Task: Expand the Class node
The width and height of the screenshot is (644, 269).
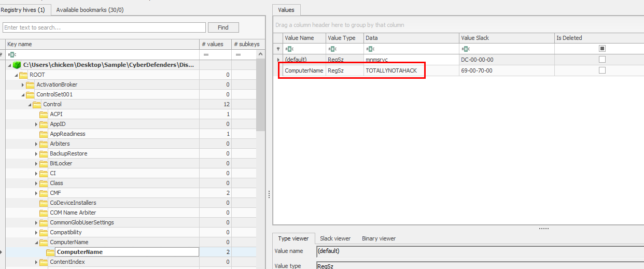Action: [x=36, y=183]
